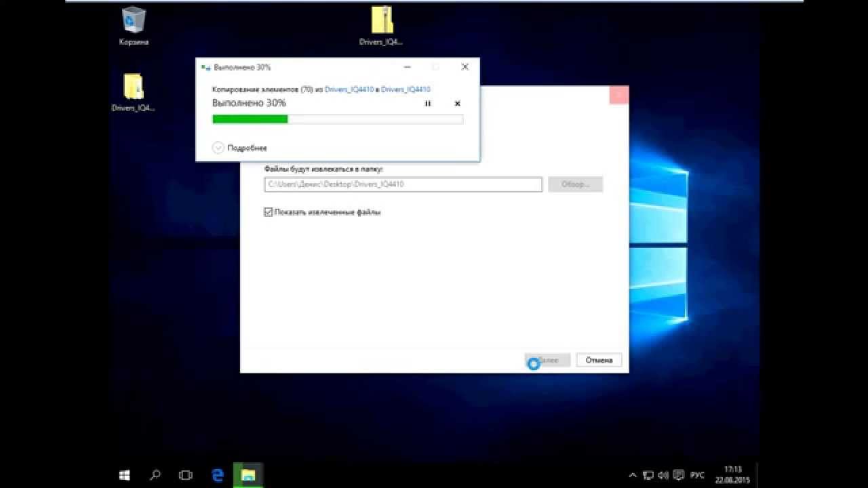Show hidden system tray icons

click(633, 475)
